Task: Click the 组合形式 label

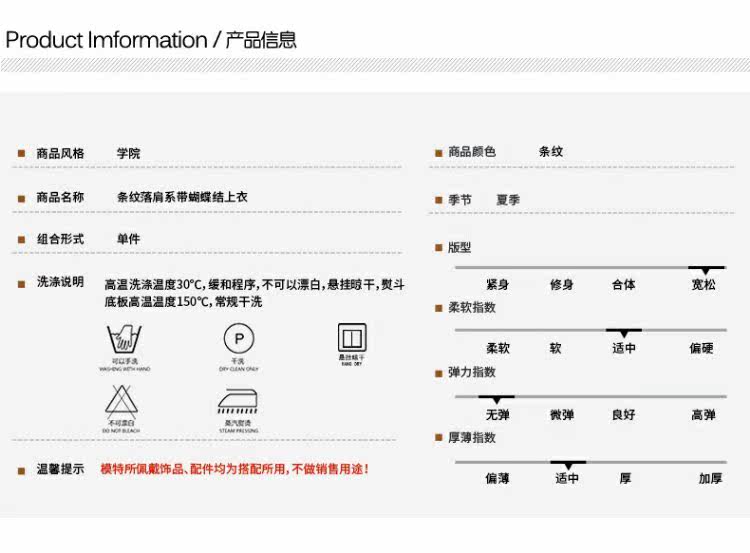Action: (60, 239)
